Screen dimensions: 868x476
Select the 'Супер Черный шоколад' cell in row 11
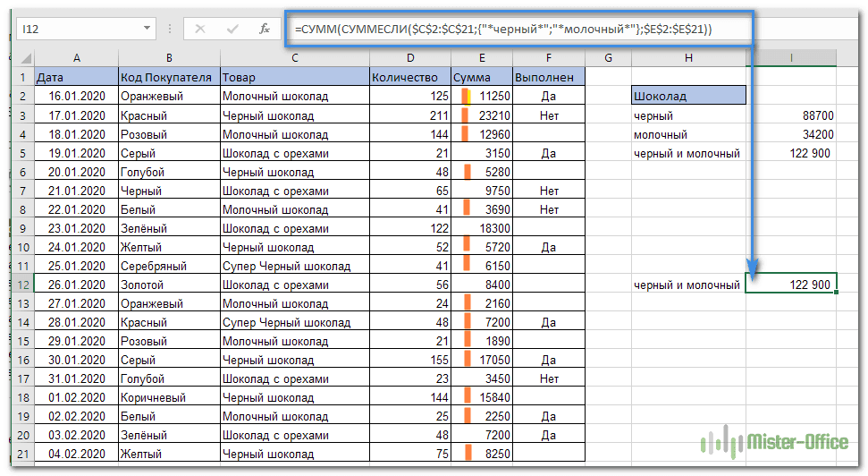[x=294, y=266]
